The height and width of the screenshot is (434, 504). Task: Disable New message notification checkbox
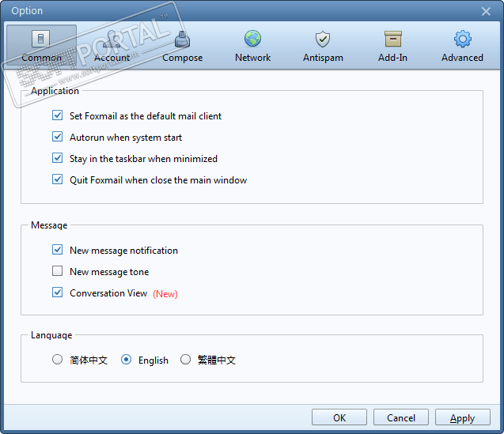point(58,250)
